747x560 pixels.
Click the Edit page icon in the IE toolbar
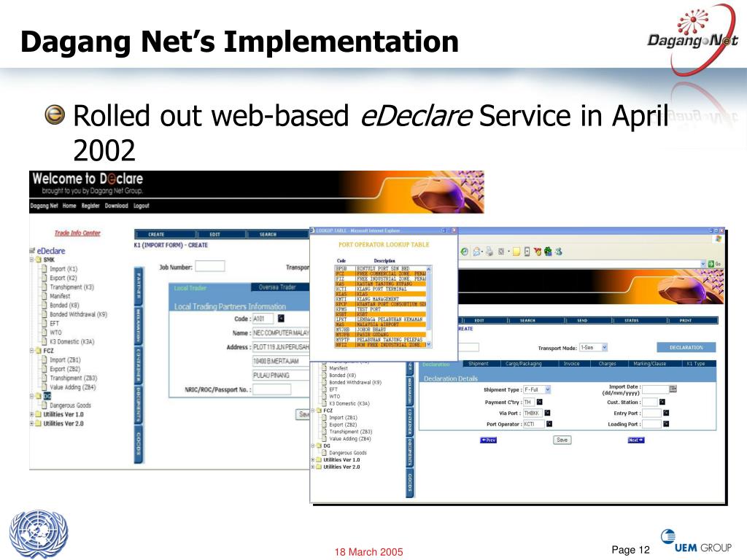tap(501, 252)
